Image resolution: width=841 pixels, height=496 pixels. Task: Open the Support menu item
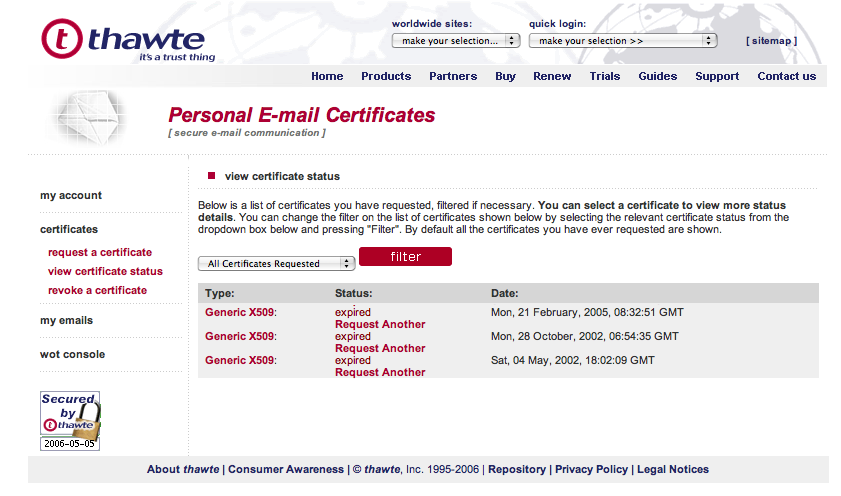[x=717, y=76]
